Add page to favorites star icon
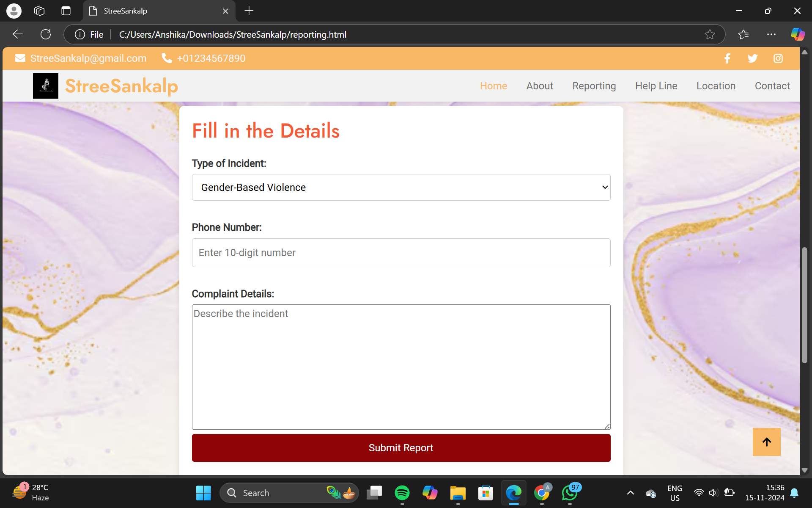The image size is (812, 508). click(710, 34)
